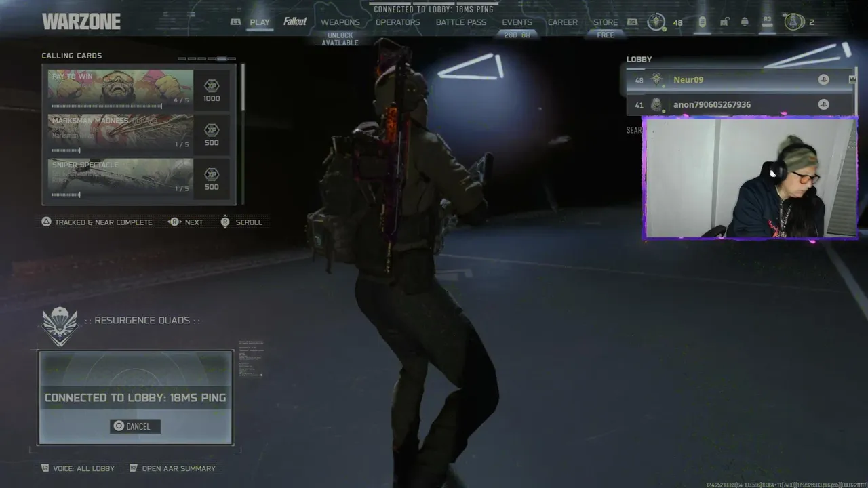This screenshot has width=868, height=488.
Task: Click the NEXT label
Action: [194, 222]
